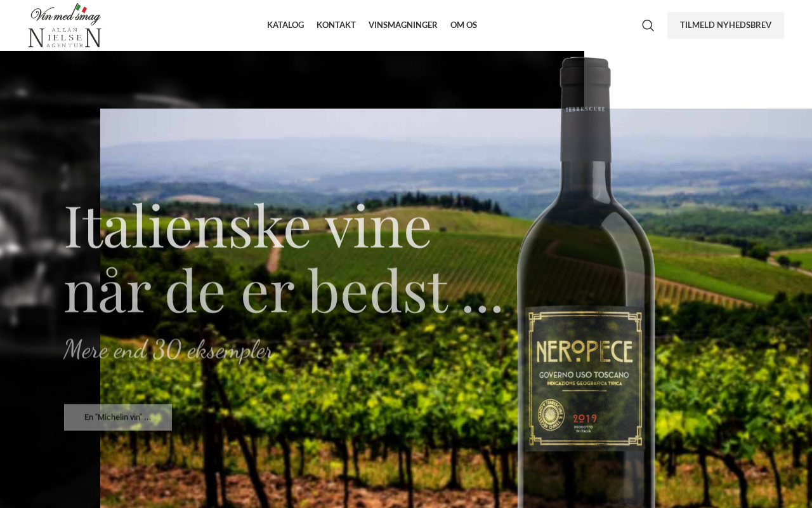Click the 2019 vintage on the label
812x508 pixels.
point(584,418)
